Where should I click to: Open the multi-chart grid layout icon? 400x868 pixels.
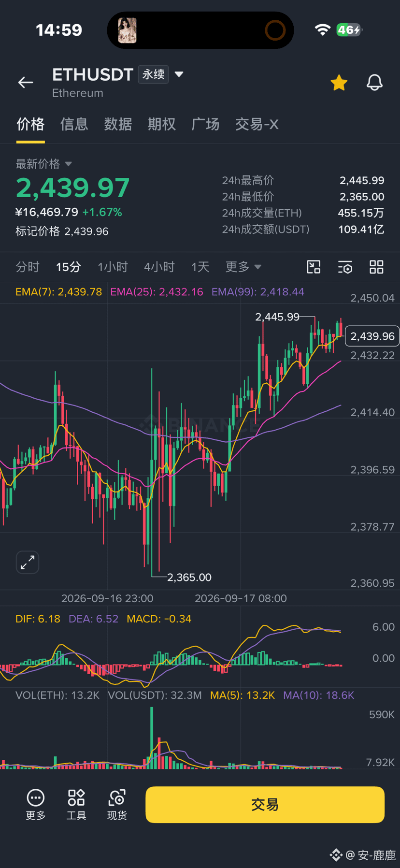point(376,267)
